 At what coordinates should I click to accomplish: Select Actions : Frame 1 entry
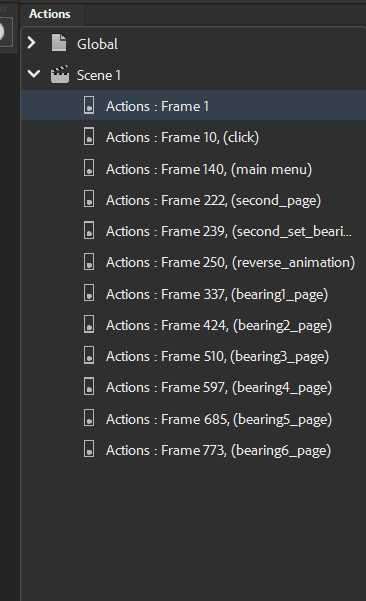click(x=194, y=105)
